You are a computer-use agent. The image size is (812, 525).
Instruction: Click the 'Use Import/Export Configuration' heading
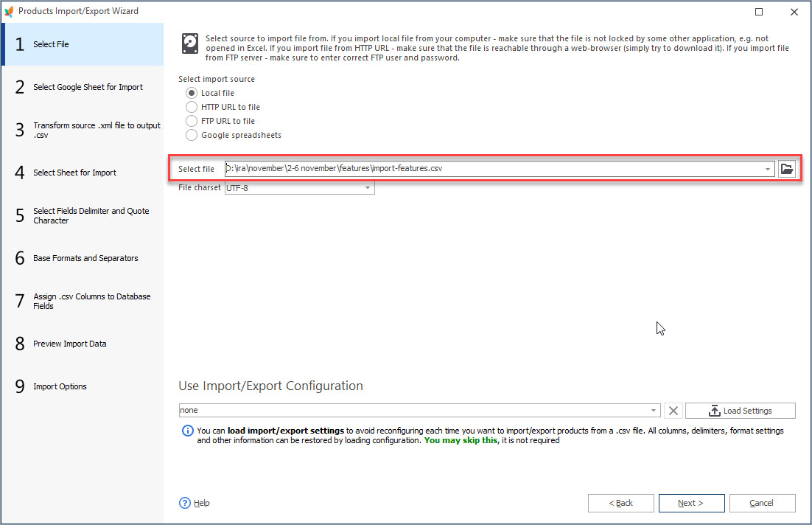(271, 386)
